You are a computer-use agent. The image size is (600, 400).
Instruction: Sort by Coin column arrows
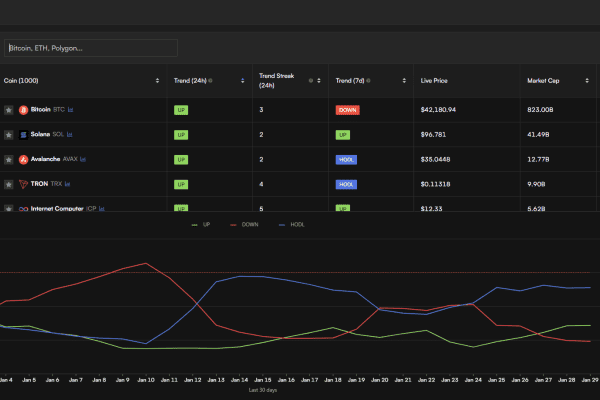(x=157, y=81)
